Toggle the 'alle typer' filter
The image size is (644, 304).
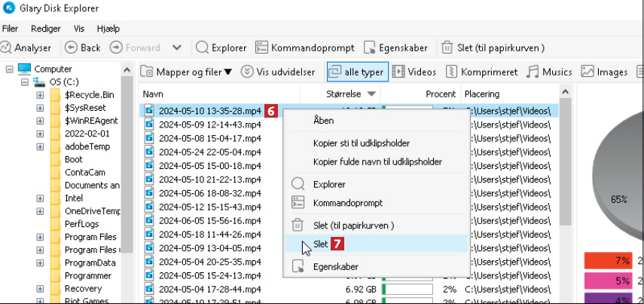click(356, 72)
